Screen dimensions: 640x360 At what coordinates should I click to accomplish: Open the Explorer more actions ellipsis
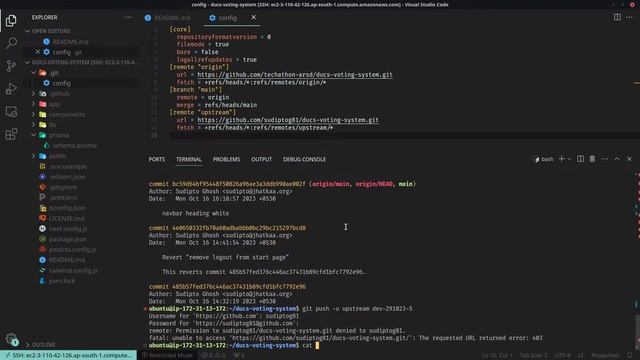click(128, 18)
